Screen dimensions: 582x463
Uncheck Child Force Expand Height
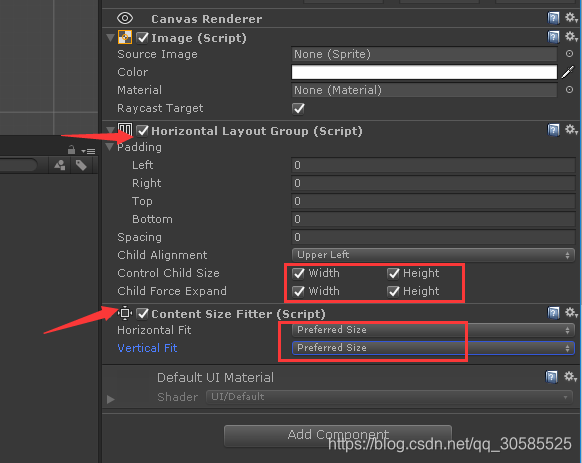tap(393, 291)
